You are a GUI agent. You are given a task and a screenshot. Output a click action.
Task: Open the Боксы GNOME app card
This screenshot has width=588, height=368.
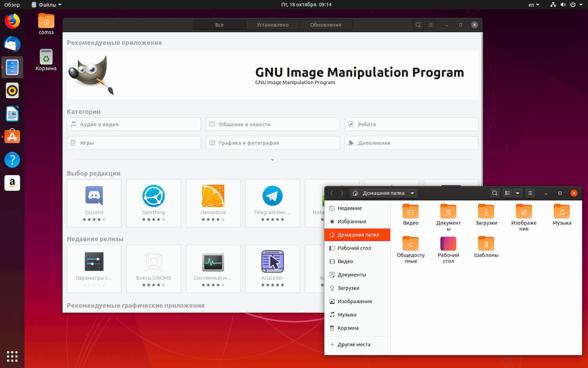tap(154, 269)
